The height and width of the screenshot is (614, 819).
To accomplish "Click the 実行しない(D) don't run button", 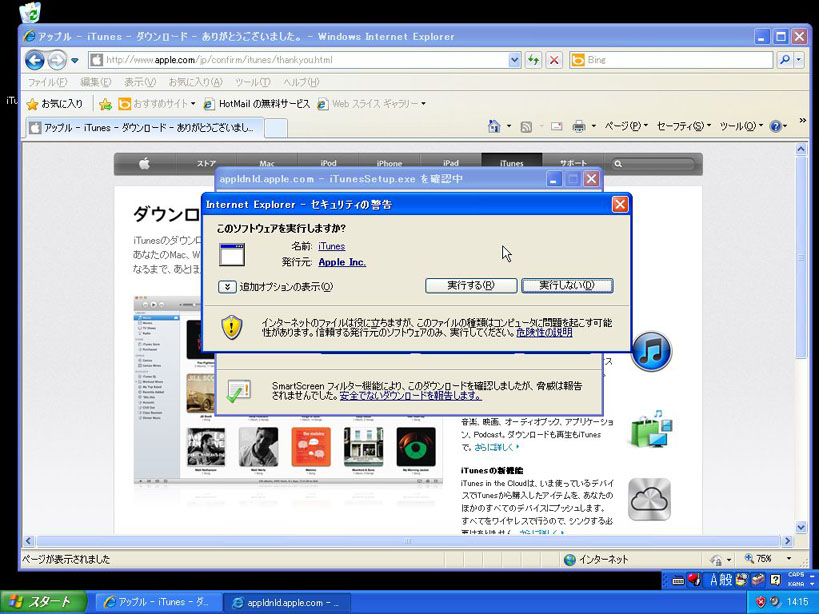I will pyautogui.click(x=567, y=286).
